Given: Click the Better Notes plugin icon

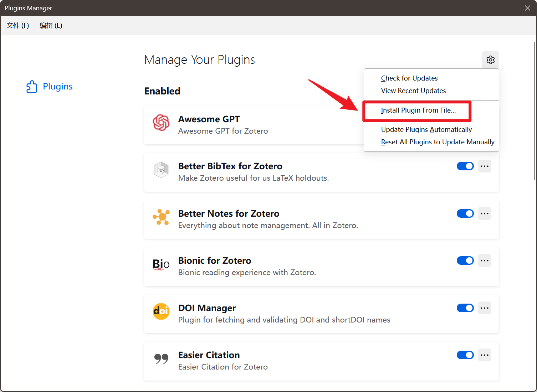Looking at the screenshot, I should point(161,217).
